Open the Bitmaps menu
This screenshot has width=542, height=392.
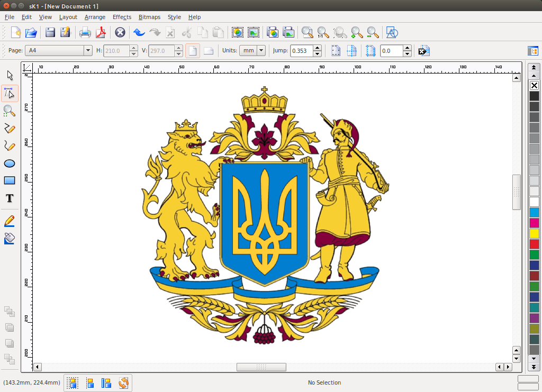point(149,17)
